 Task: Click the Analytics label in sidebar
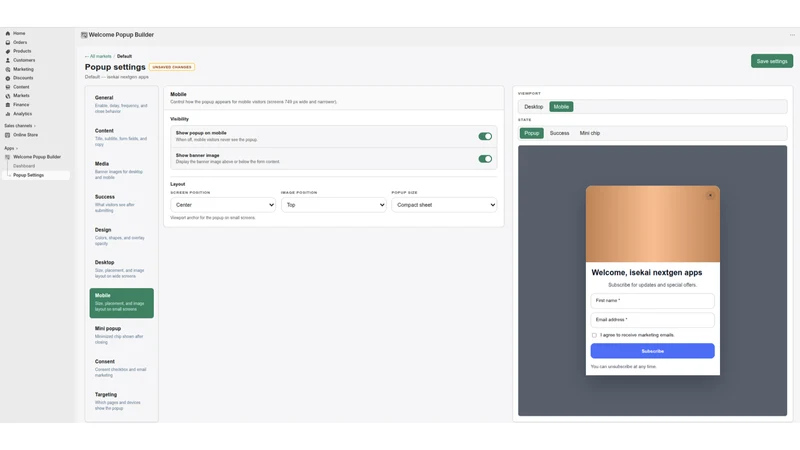22,114
